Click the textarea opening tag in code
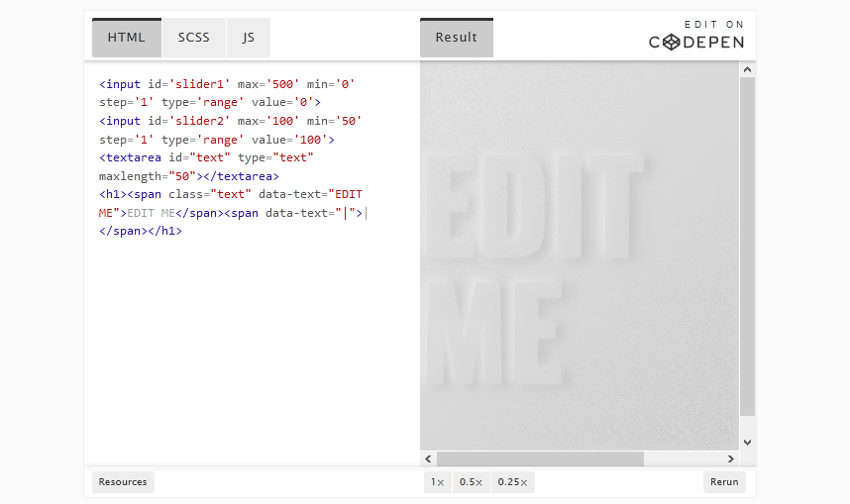 tap(130, 157)
